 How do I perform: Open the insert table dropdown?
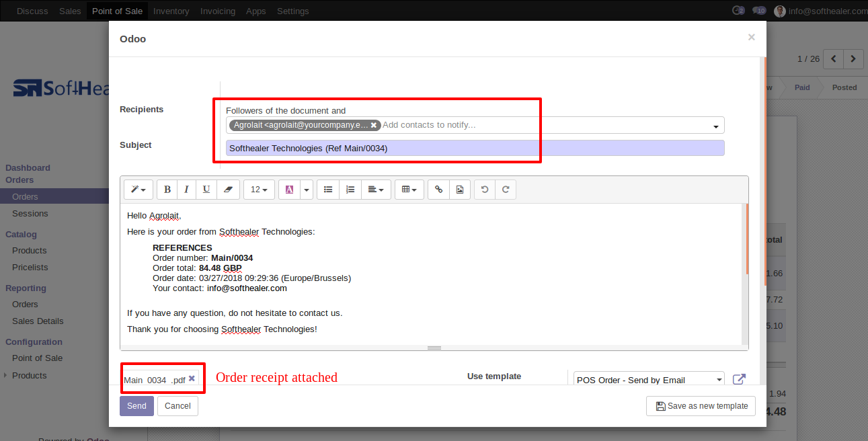pyautogui.click(x=409, y=190)
